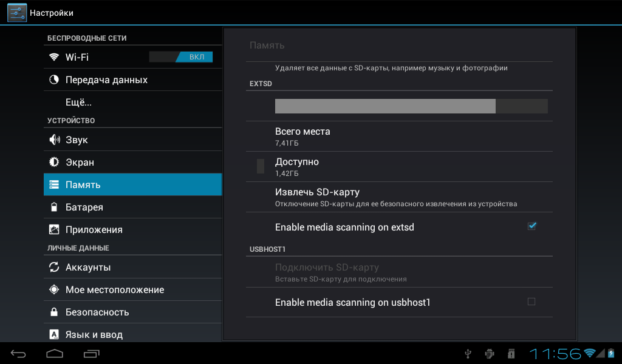
Task: Click the lock icon next to Безопасность
Action: (x=54, y=312)
